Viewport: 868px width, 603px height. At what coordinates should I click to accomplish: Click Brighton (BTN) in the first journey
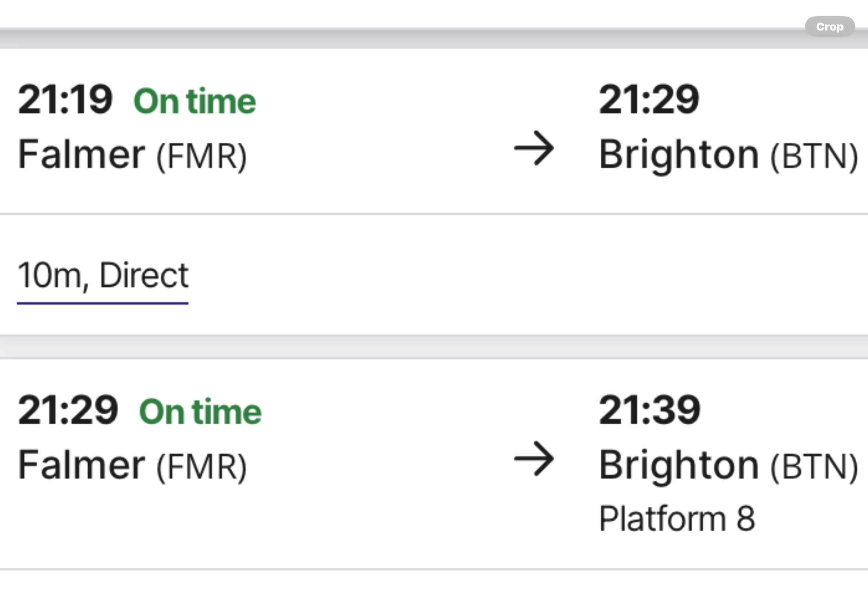729,156
